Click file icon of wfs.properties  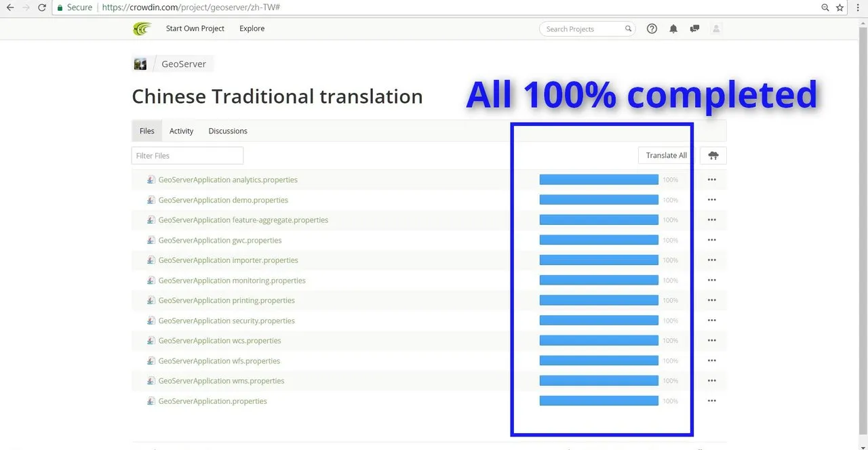[x=151, y=361]
